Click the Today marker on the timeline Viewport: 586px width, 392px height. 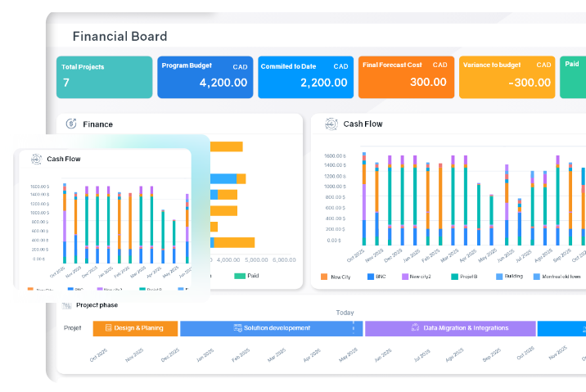345,313
